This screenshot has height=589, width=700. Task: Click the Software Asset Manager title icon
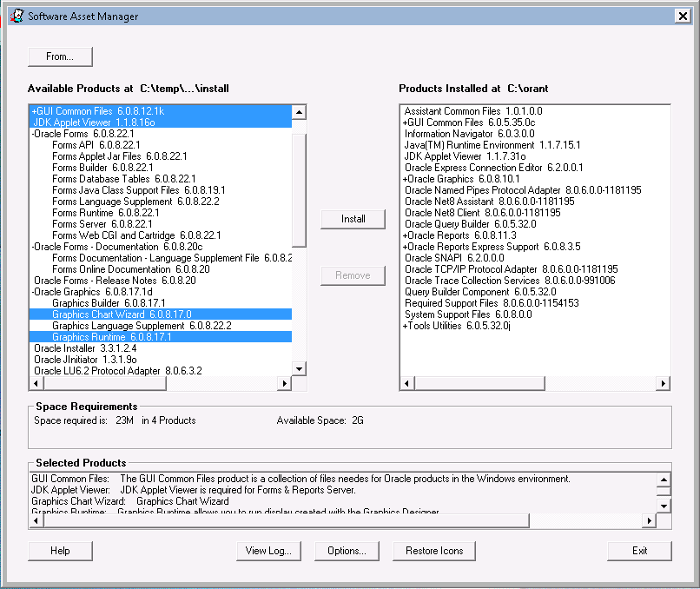click(17, 17)
